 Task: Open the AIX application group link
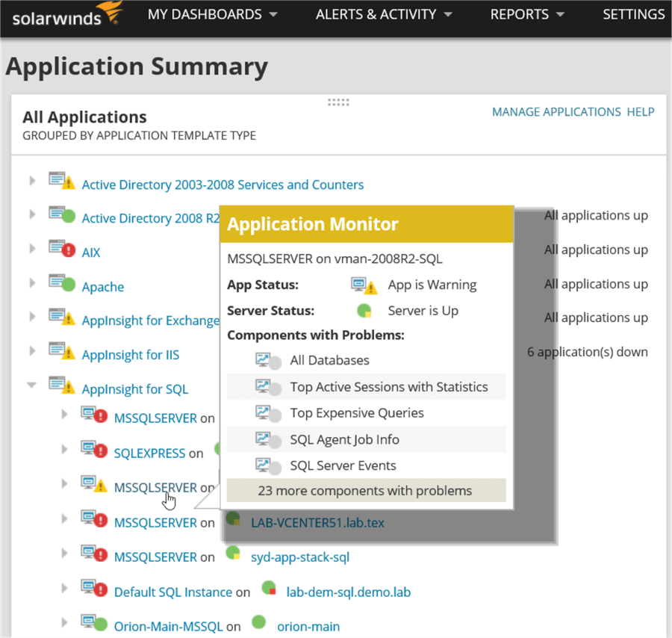91,253
